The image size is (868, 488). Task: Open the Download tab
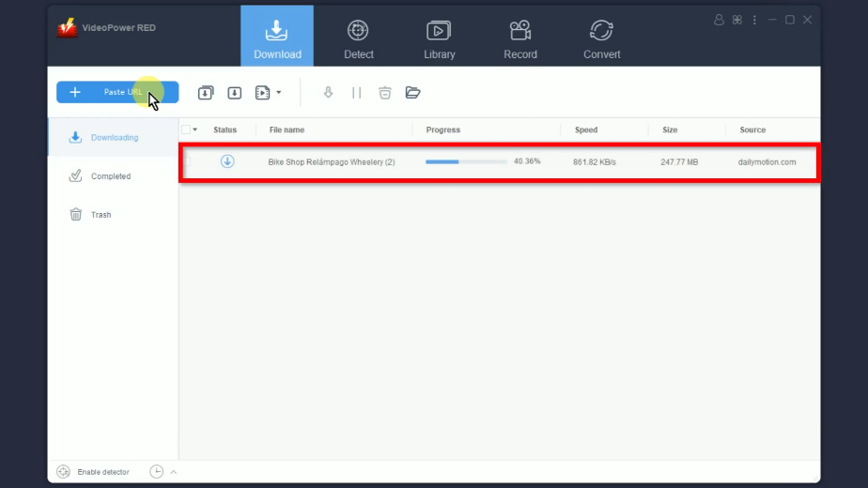pyautogui.click(x=277, y=36)
